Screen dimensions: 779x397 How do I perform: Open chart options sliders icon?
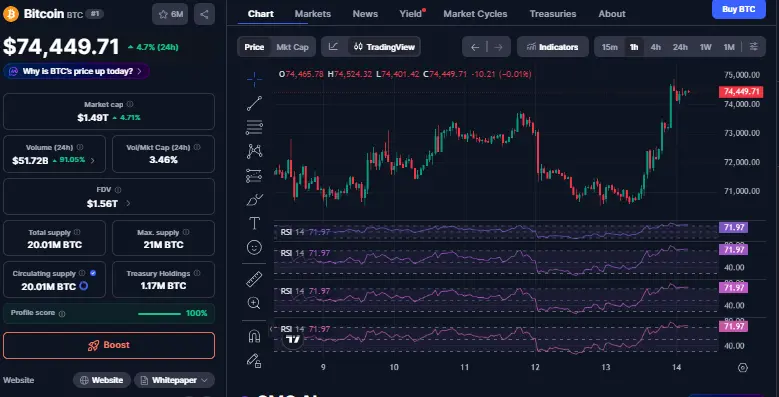coord(754,47)
